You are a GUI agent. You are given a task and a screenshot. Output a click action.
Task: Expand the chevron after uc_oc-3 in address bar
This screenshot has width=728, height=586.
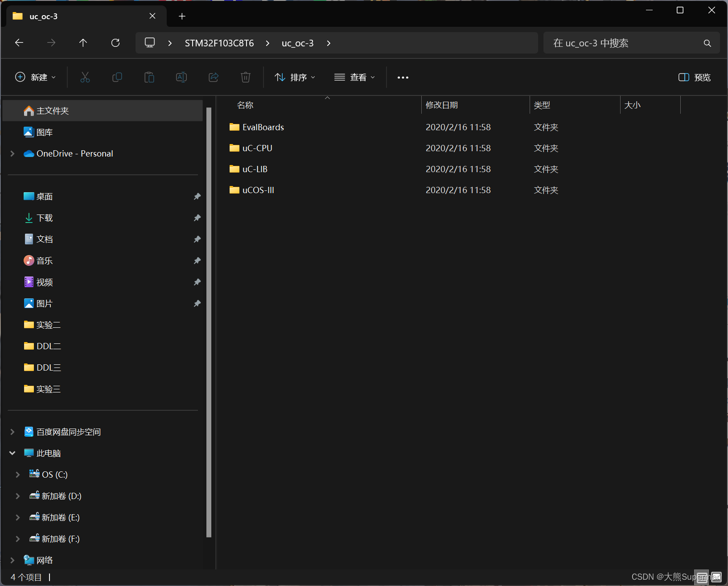[x=329, y=43]
